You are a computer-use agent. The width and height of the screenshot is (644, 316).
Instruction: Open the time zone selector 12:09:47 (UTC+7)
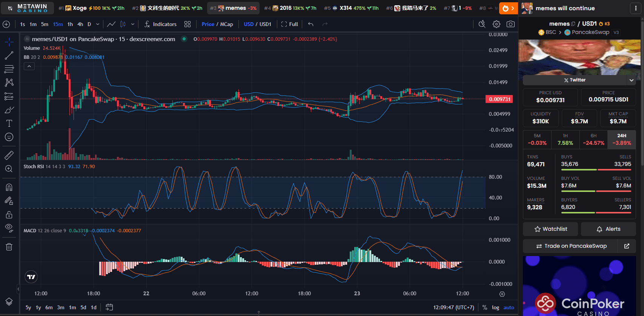[453, 307]
